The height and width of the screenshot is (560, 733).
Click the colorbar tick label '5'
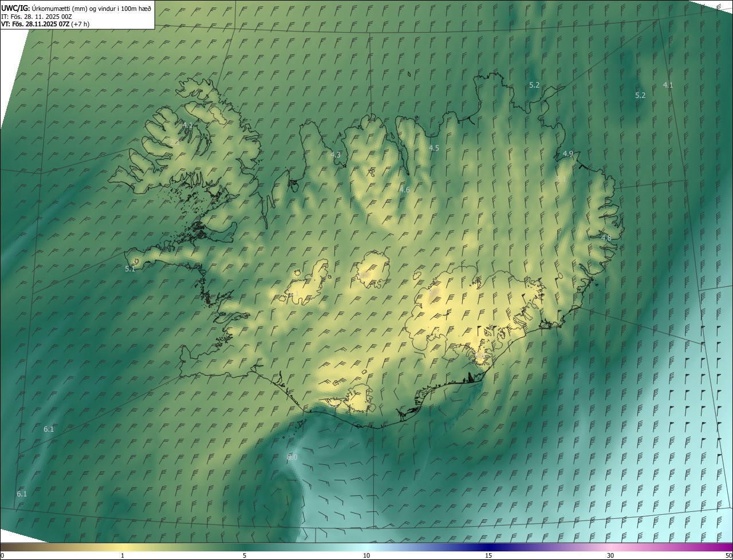pos(245,556)
